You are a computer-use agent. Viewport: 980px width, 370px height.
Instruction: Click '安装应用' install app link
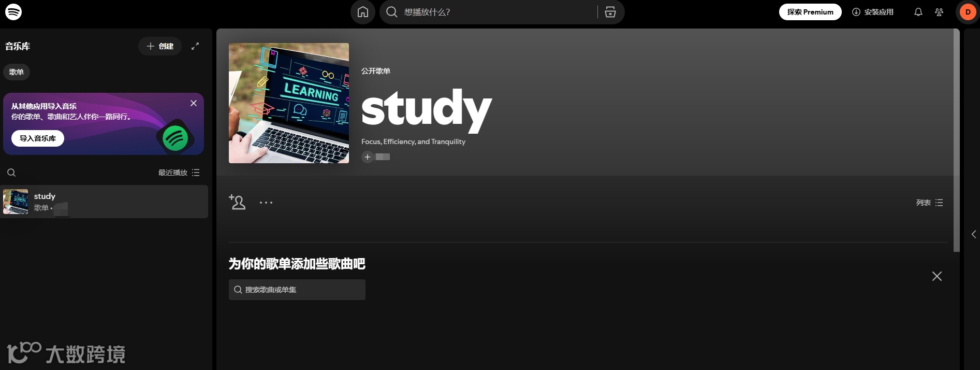[x=873, y=12]
